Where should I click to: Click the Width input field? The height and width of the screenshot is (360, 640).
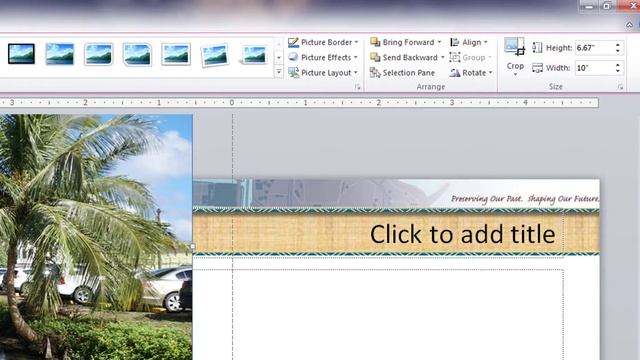point(594,68)
